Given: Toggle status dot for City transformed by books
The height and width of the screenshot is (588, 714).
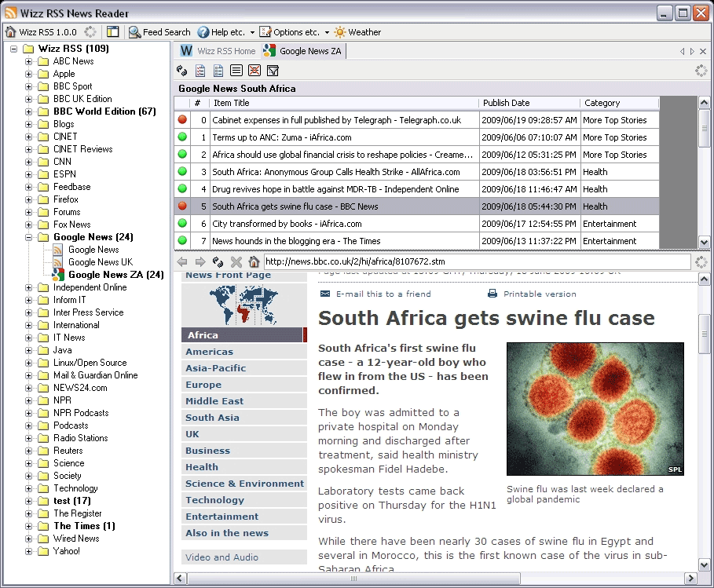Looking at the screenshot, I should 182,224.
